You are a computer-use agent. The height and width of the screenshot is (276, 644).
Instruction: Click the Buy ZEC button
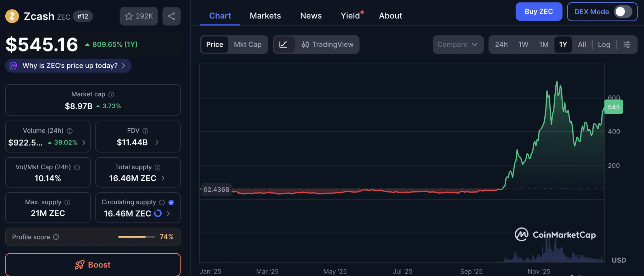(539, 12)
